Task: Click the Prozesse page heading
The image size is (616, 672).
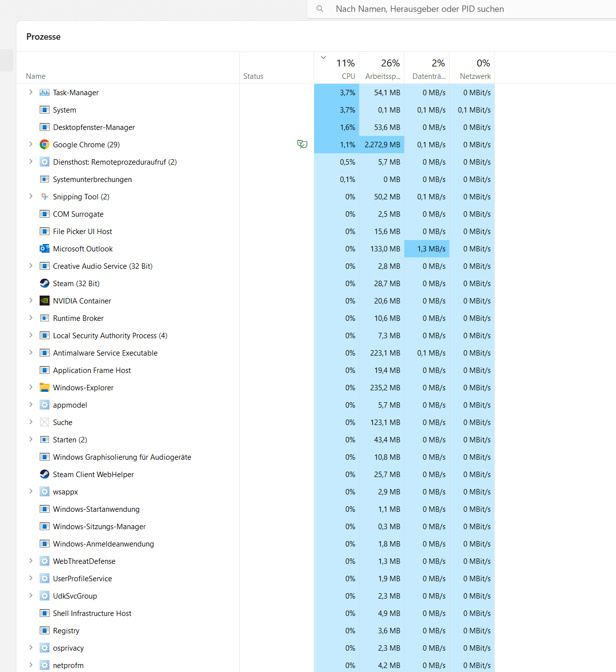Action: [x=44, y=37]
